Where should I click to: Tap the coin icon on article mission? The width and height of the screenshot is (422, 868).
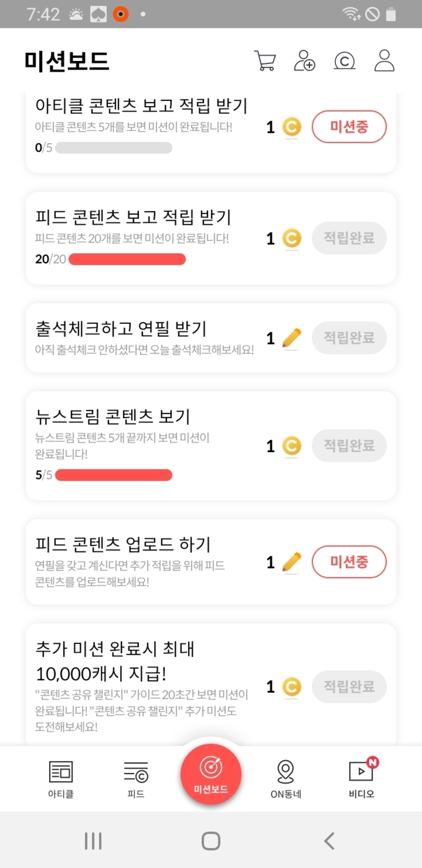[x=291, y=127]
